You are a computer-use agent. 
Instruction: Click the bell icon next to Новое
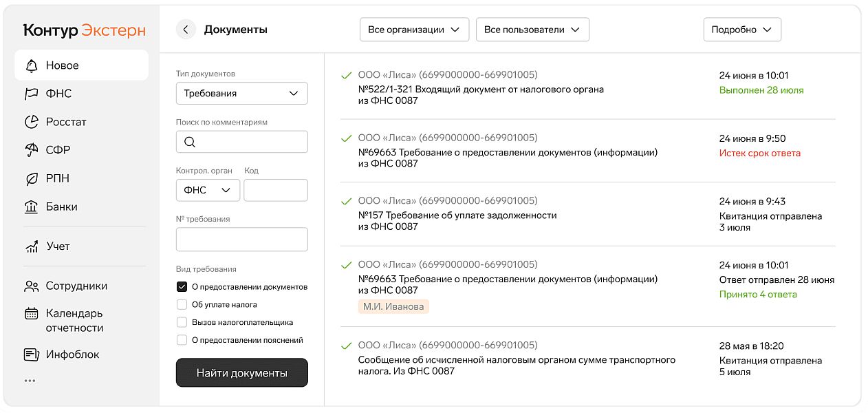31,66
